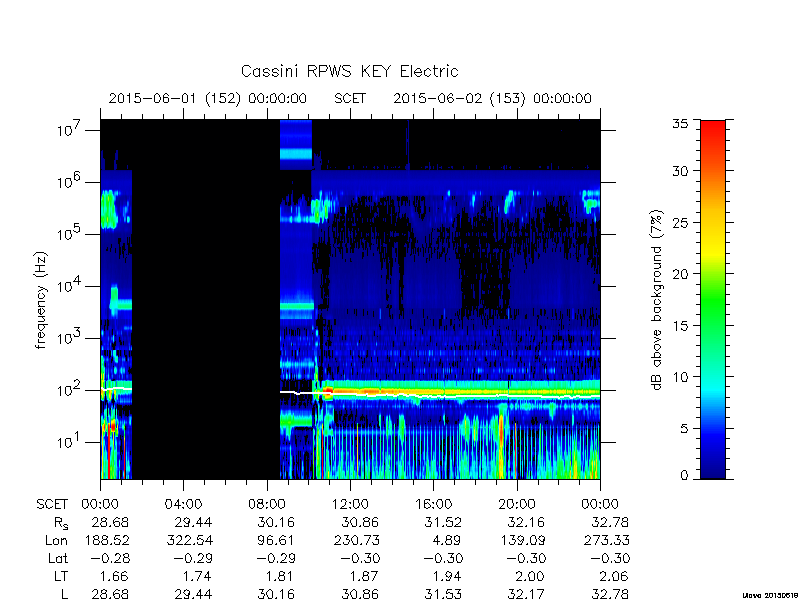Screen dimensions: 800x600
Task: Click the 'frequency (Hz)' axis label
Action: coord(41,300)
